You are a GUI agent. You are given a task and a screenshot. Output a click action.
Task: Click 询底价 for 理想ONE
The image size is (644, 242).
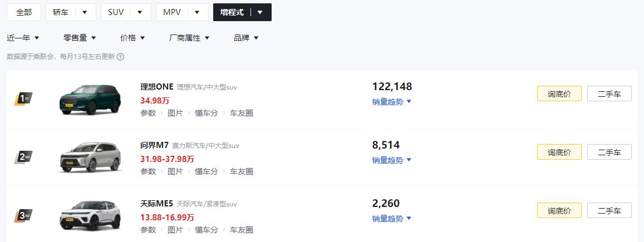coord(559,93)
